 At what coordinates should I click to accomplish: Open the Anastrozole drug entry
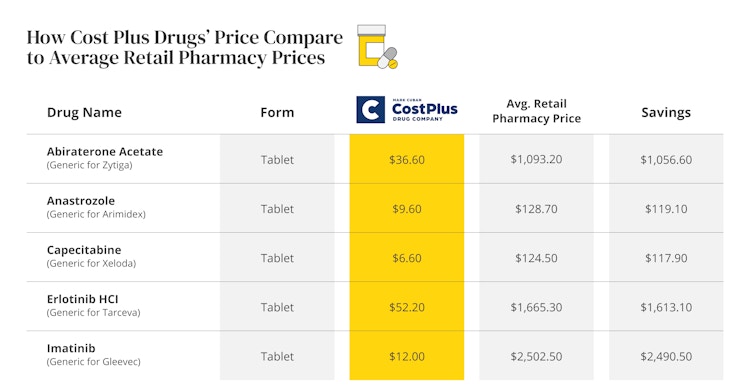(81, 201)
